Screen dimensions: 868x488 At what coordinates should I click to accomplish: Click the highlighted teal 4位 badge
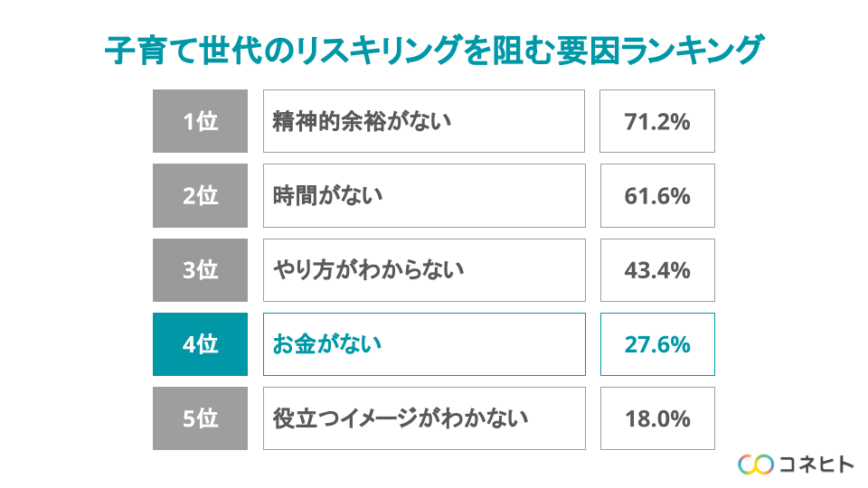(200, 344)
